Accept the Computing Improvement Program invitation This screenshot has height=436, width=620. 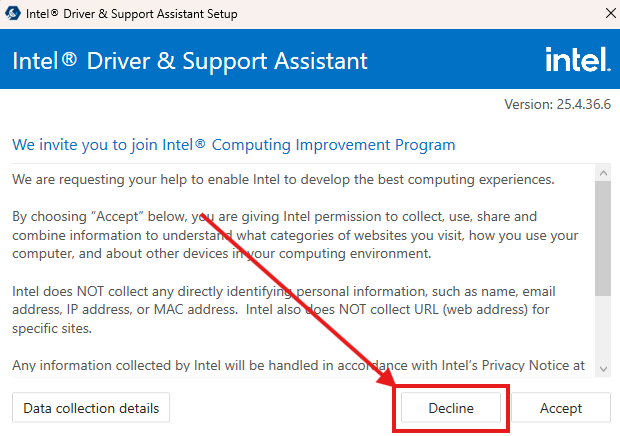point(561,408)
